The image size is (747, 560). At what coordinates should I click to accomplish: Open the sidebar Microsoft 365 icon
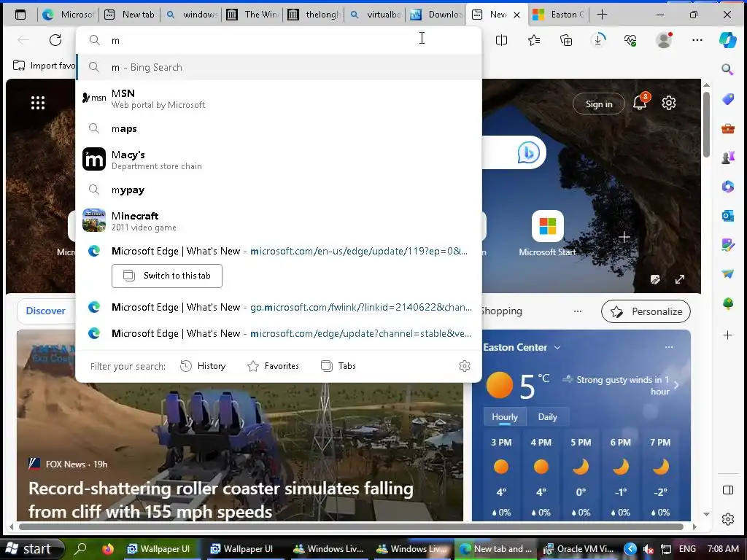727,186
